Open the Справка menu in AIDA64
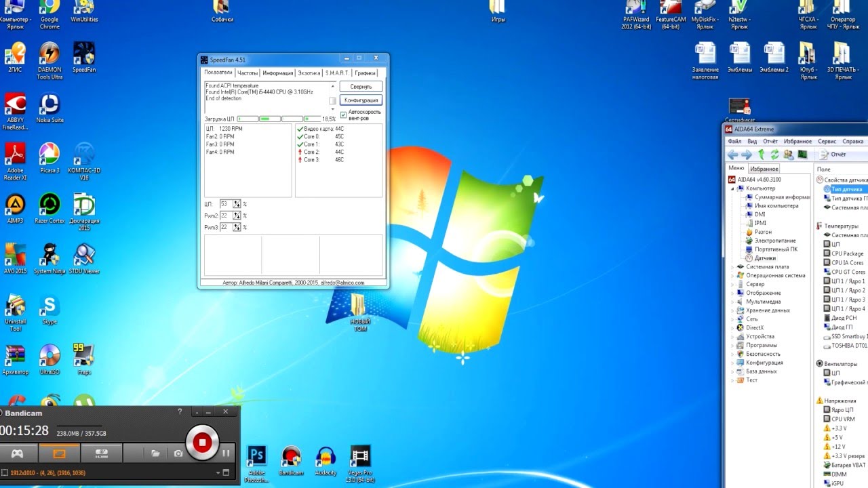This screenshot has width=868, height=488. pos(852,142)
